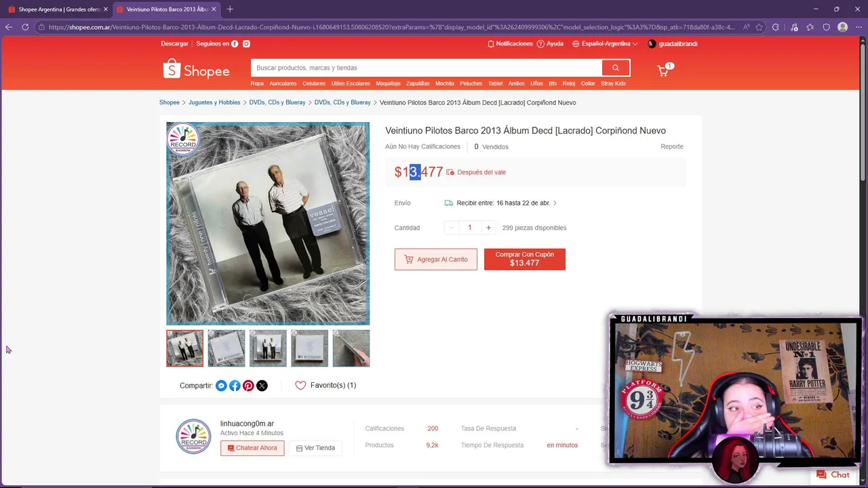Open Ayuda help link
The image size is (868, 488).
[x=550, y=43]
